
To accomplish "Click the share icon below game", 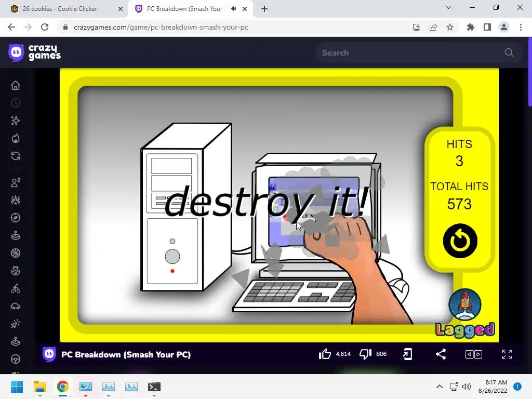I will 441,354.
